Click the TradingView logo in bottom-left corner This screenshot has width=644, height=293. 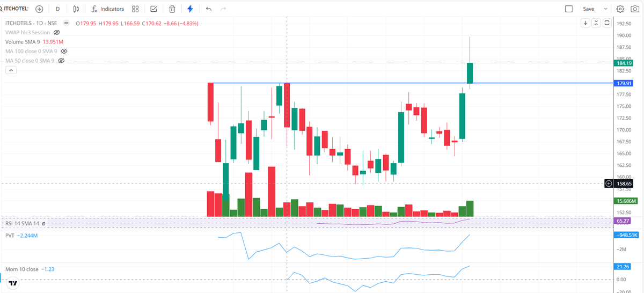click(x=13, y=283)
